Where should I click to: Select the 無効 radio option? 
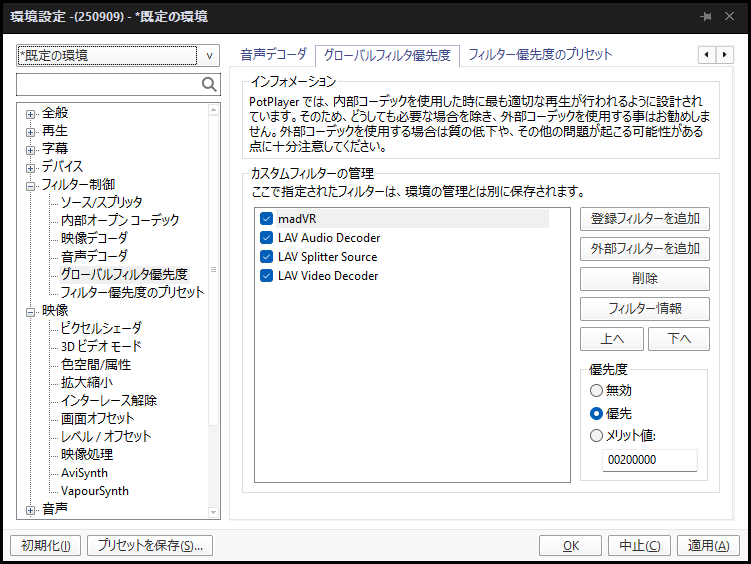coord(597,391)
